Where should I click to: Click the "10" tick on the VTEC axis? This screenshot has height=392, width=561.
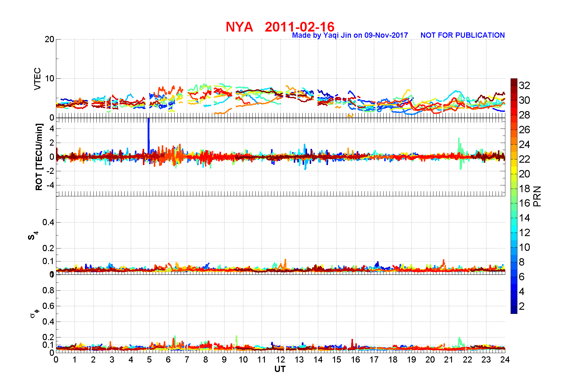click(x=49, y=78)
